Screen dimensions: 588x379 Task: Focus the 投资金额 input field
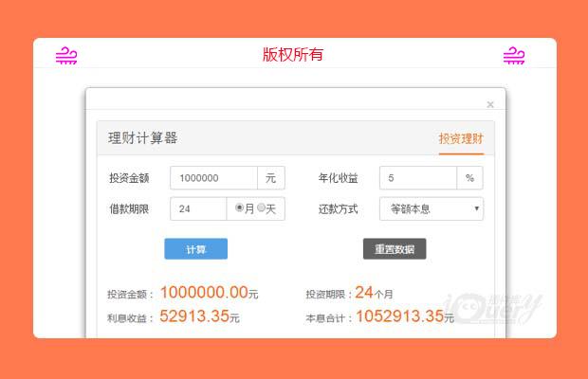(x=213, y=178)
